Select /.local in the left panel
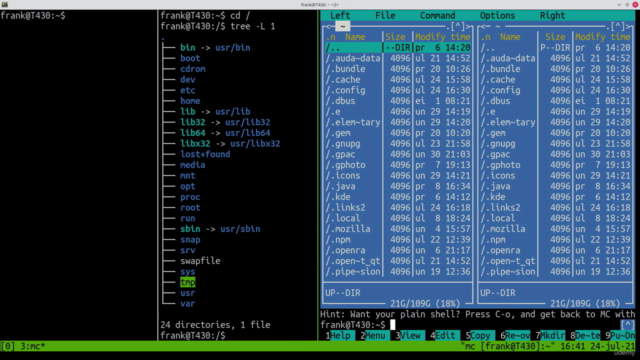The image size is (640, 360). tap(398, 218)
